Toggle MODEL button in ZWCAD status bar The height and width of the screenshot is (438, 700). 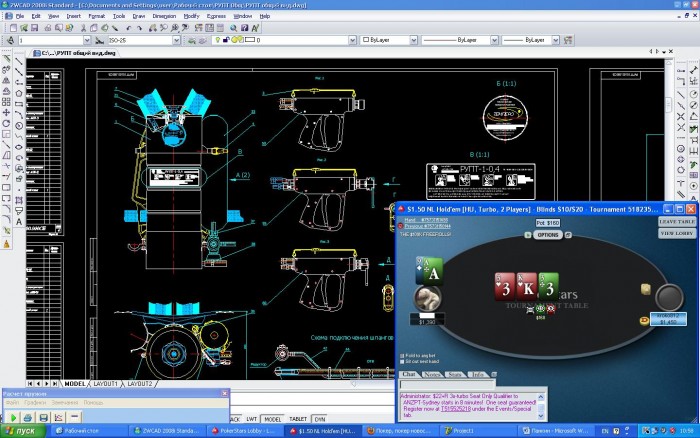point(272,419)
